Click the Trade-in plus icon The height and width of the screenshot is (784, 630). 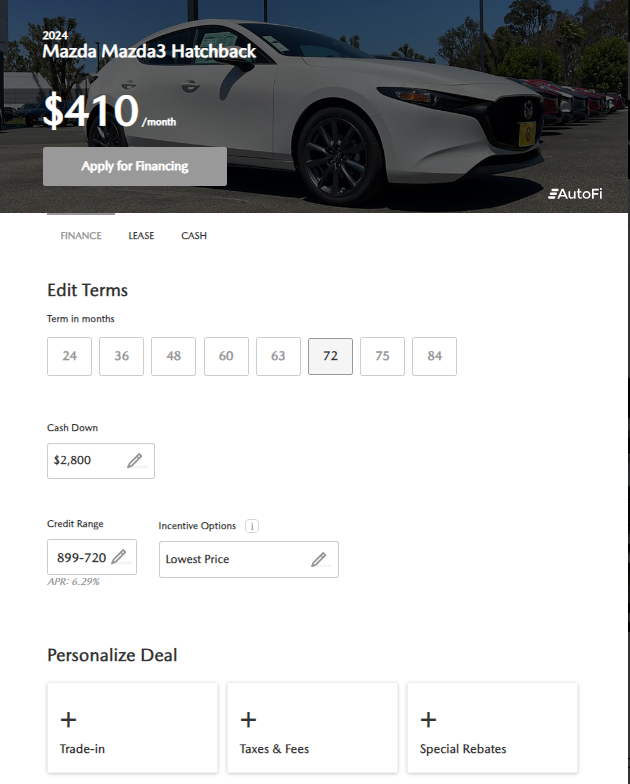pos(68,720)
